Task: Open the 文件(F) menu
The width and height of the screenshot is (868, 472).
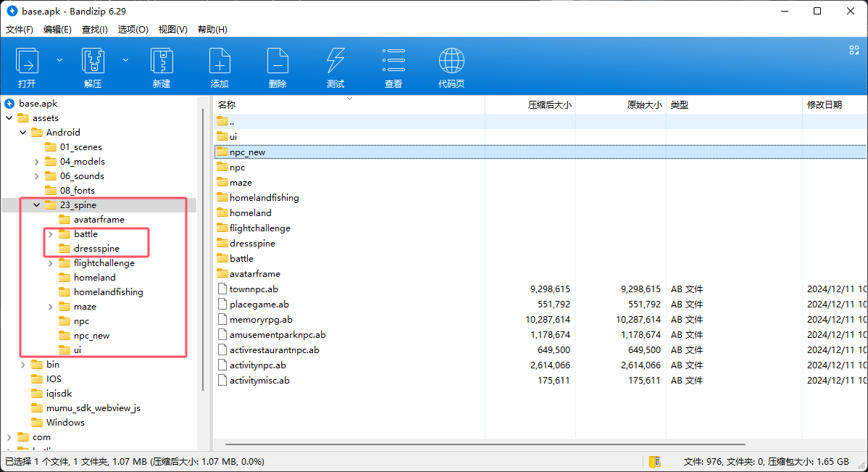Action: (x=20, y=29)
